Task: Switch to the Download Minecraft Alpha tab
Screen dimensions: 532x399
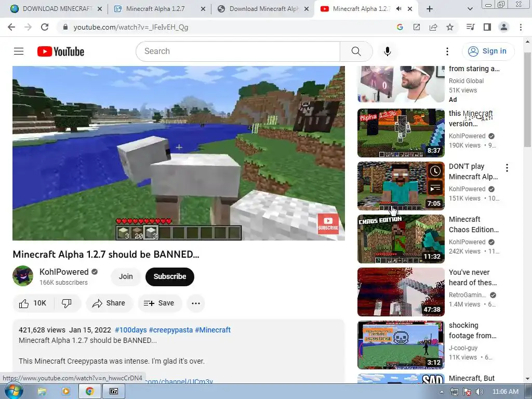Action: point(263,9)
